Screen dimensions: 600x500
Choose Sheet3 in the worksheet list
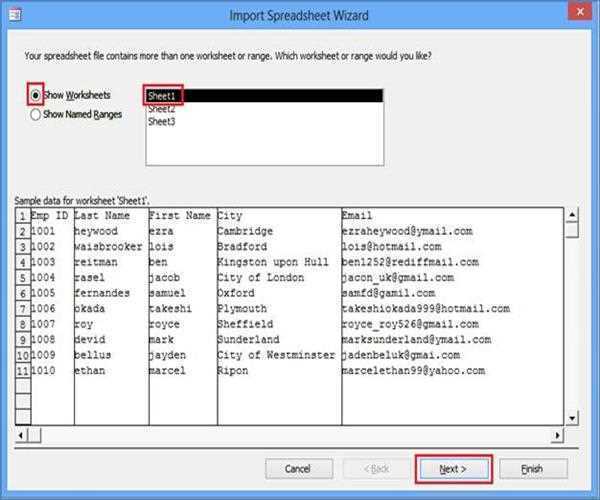(162, 122)
